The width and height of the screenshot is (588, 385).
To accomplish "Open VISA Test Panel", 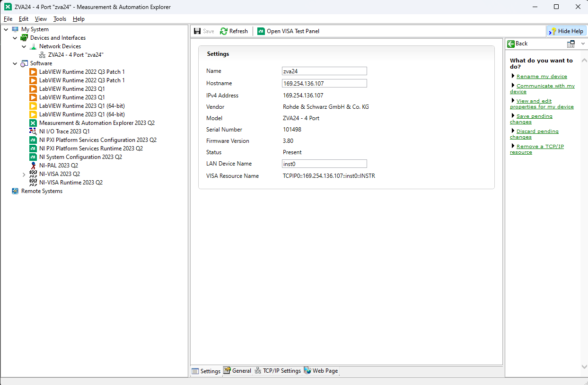I will click(x=288, y=31).
